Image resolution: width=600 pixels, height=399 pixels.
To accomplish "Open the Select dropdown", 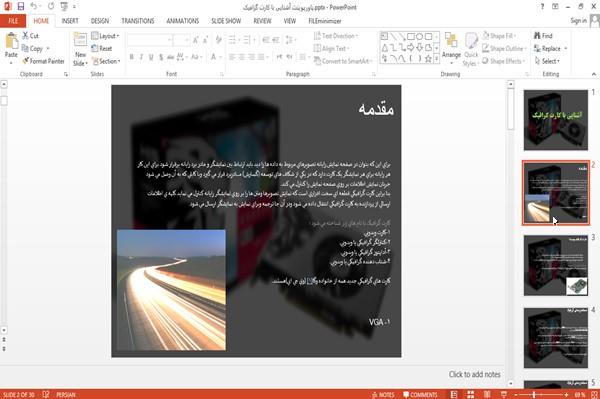I will tap(547, 61).
